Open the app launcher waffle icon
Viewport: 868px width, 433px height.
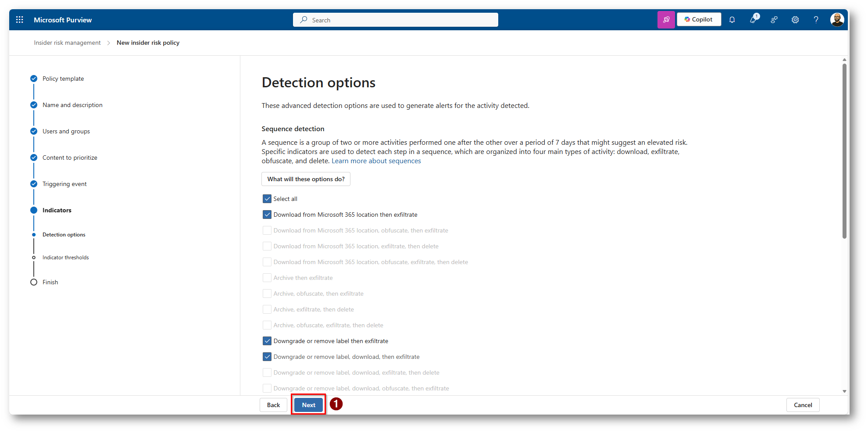(x=19, y=20)
